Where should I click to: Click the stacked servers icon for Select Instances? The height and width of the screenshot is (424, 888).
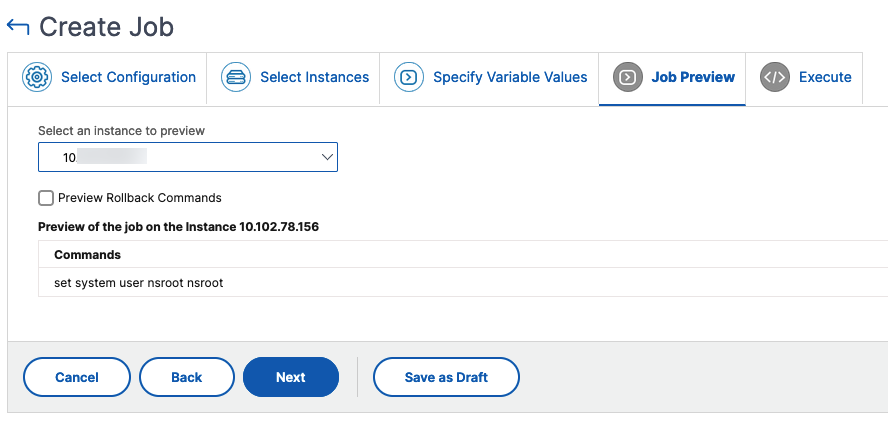click(x=236, y=77)
